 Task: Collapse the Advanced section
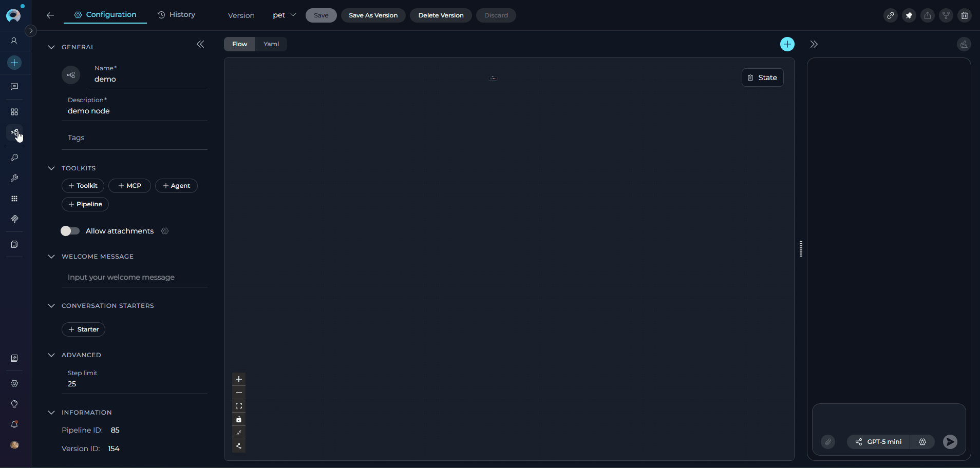pyautogui.click(x=51, y=355)
